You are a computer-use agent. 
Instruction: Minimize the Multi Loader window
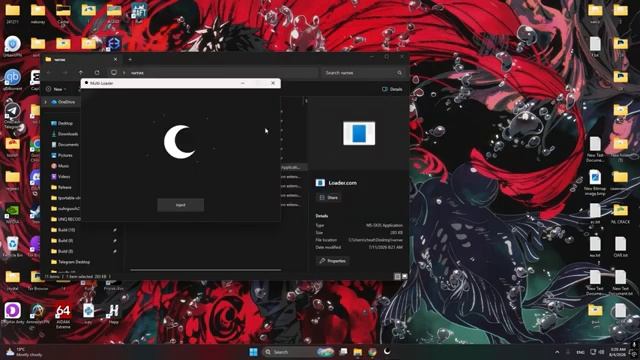(243, 83)
